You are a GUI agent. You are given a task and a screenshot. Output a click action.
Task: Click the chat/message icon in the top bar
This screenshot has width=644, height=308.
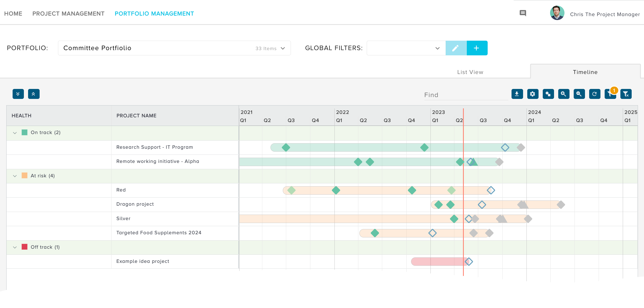pyautogui.click(x=523, y=13)
